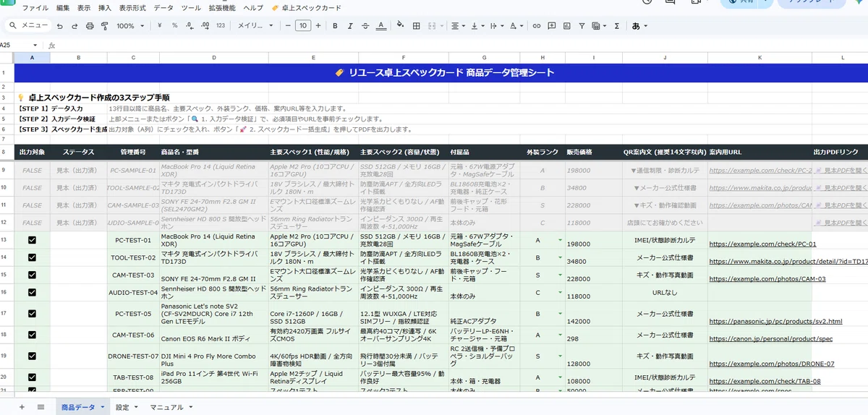
Task: Open the 100% zoom dropdown
Action: tap(129, 25)
